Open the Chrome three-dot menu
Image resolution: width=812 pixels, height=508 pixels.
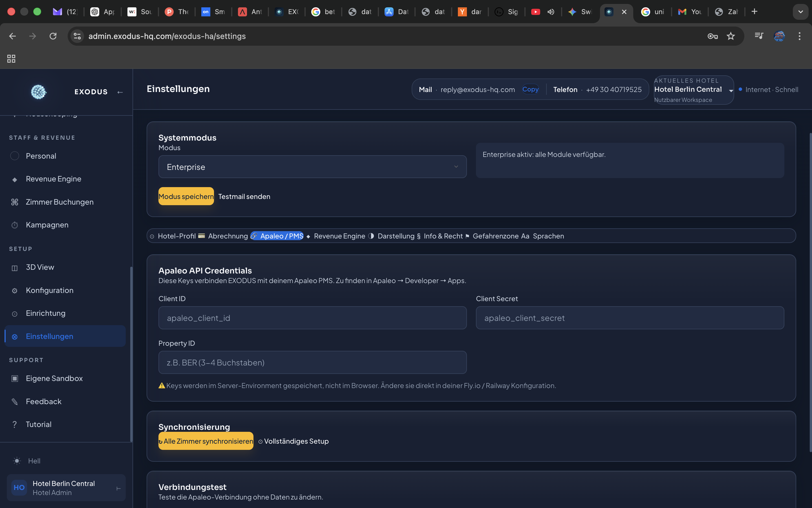click(x=799, y=36)
